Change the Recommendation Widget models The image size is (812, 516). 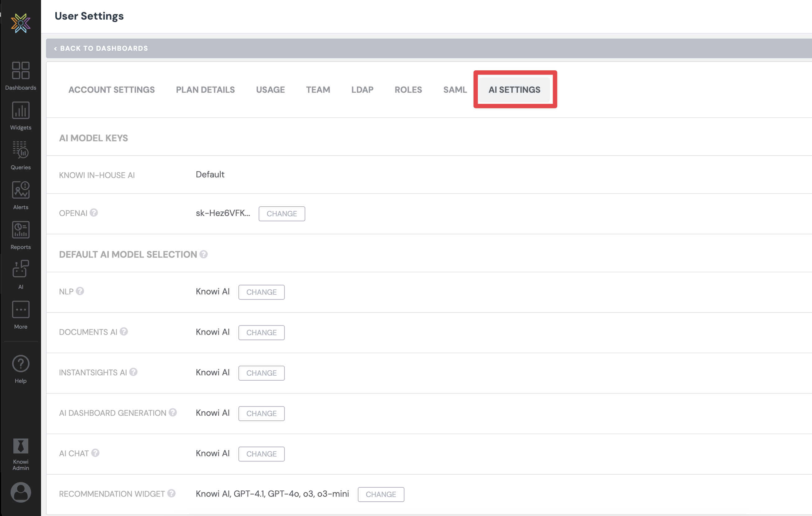point(381,494)
